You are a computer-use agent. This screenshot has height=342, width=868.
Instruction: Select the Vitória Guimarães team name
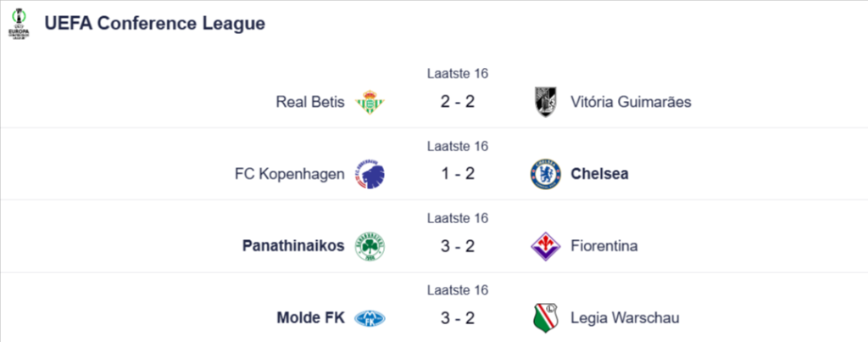pos(632,102)
